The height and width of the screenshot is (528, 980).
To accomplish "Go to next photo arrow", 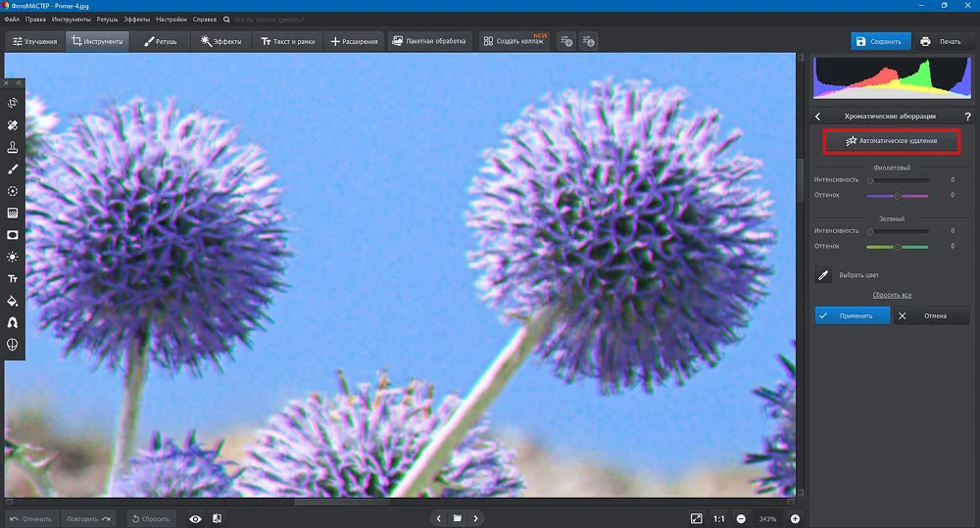I will (x=475, y=518).
